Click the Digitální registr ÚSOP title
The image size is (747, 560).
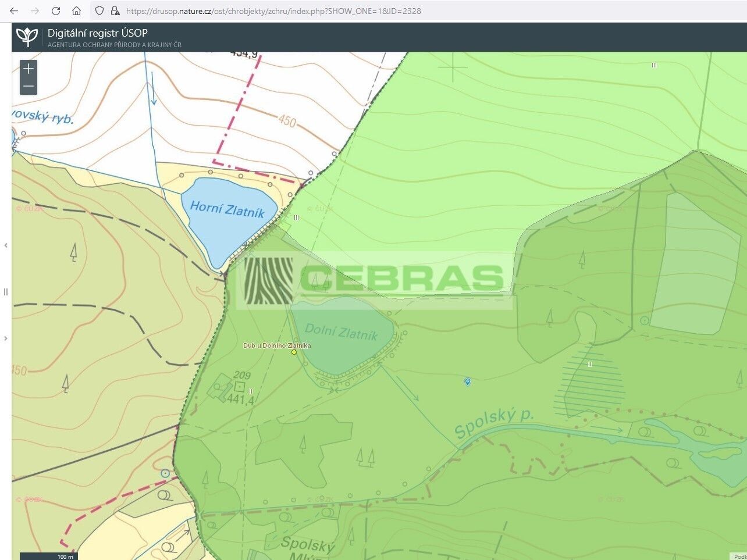point(98,33)
